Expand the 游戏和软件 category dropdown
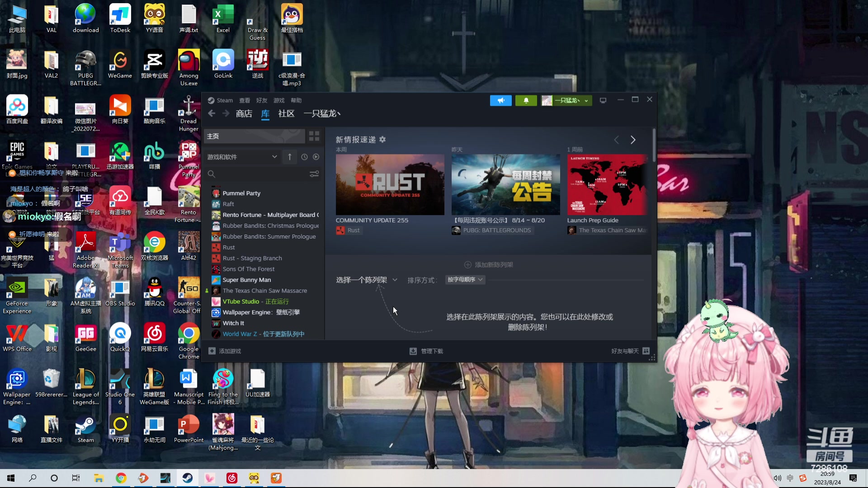 [x=274, y=157]
